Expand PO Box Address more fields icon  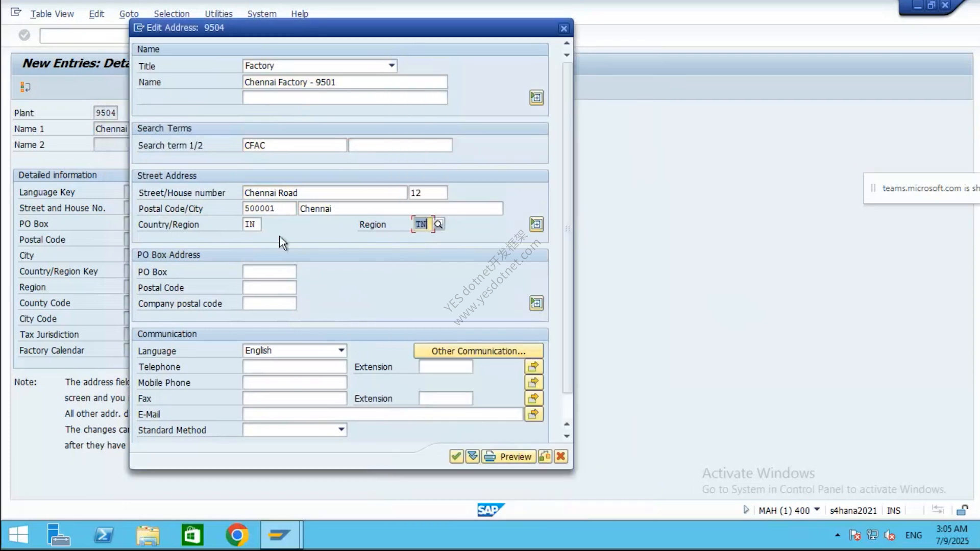pos(536,303)
